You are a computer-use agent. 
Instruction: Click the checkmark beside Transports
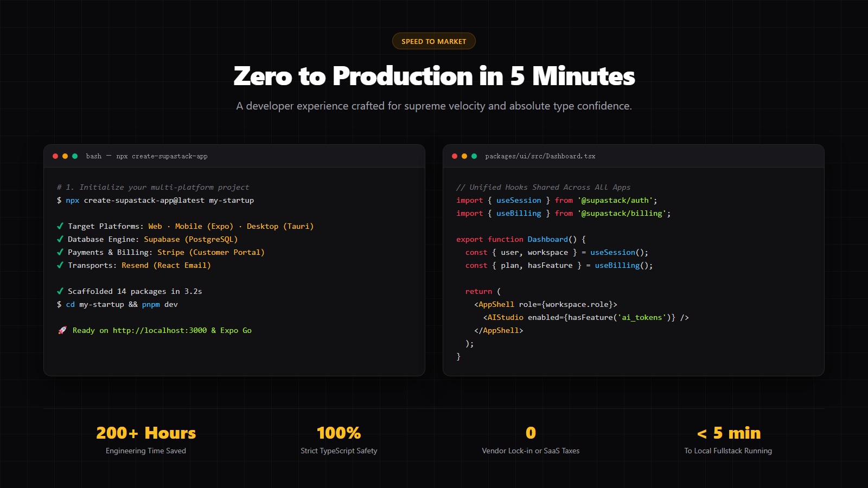[x=60, y=265]
